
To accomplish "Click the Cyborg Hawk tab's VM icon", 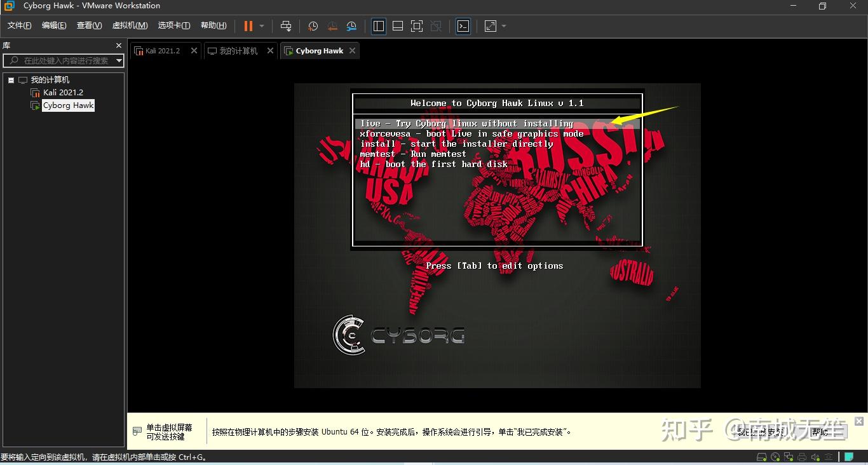I will click(289, 51).
